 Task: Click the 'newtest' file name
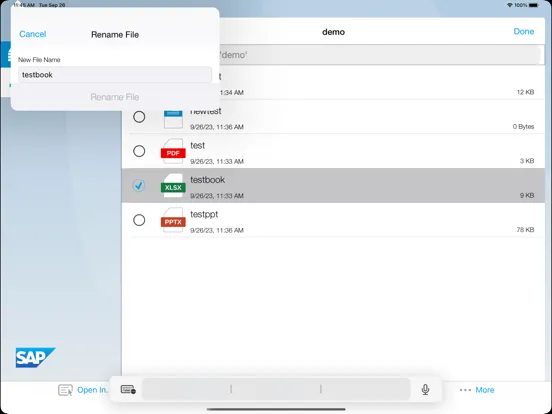[206, 111]
